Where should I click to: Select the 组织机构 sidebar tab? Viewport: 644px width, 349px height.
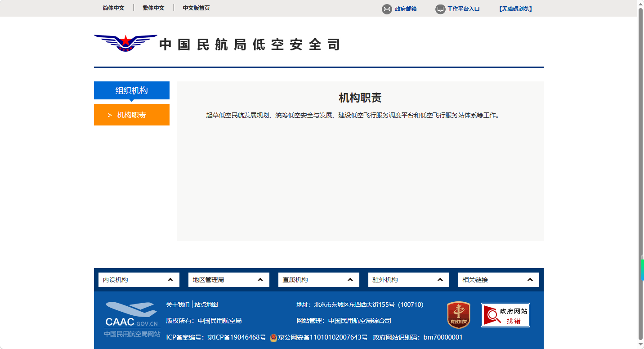click(132, 90)
